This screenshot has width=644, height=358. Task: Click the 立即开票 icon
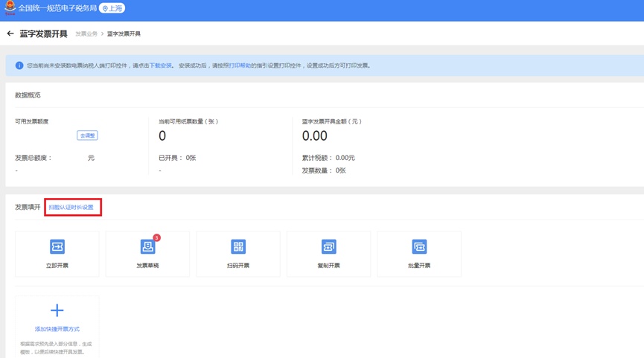tap(57, 247)
